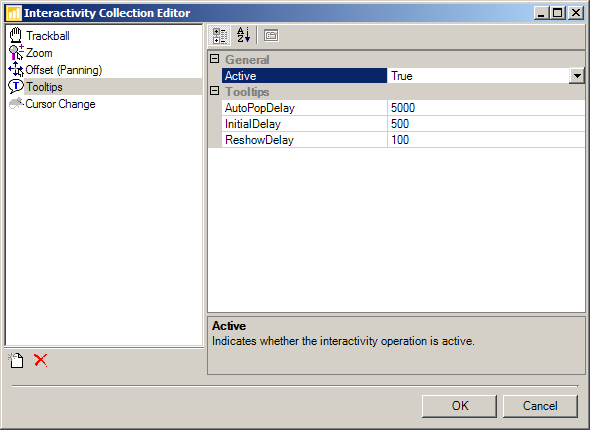
Task: Click the Offset (Panning) arrows icon
Action: (16, 70)
